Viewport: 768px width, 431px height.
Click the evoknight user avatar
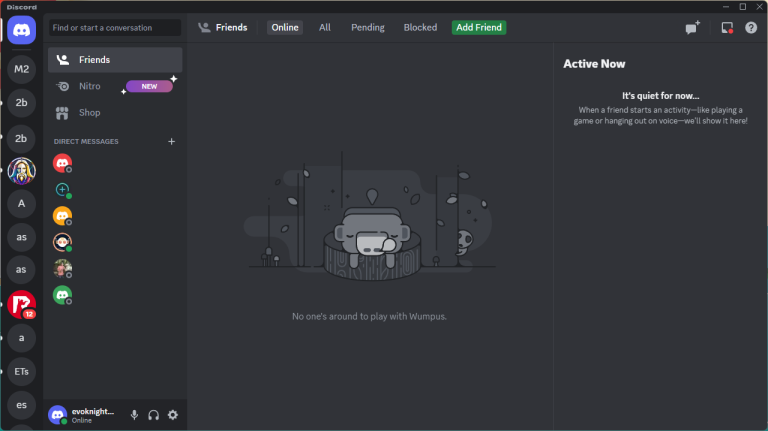point(57,415)
